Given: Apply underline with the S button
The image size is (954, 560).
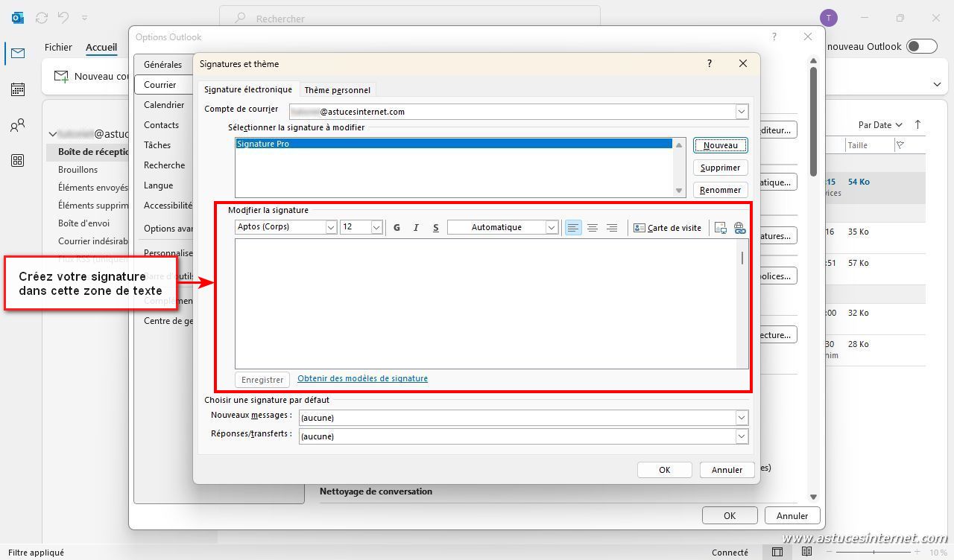Looking at the screenshot, I should pyautogui.click(x=435, y=228).
